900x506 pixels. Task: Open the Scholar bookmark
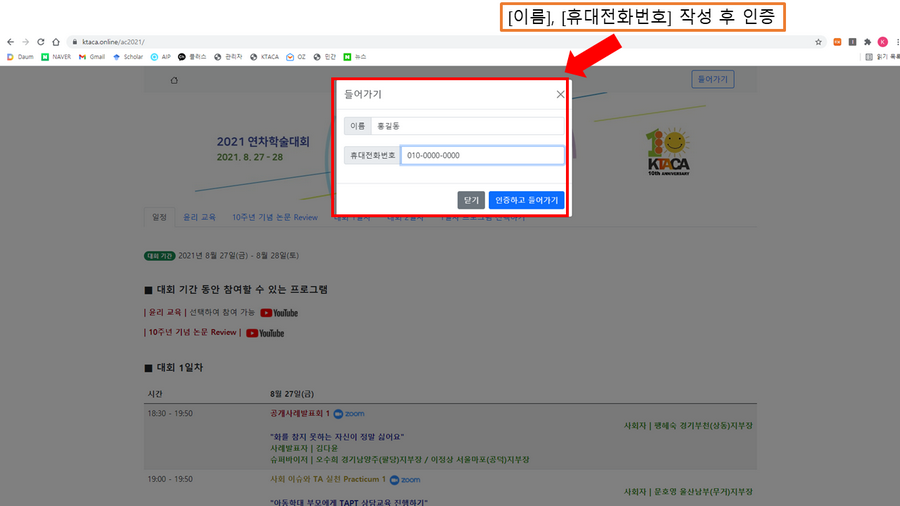click(128, 57)
